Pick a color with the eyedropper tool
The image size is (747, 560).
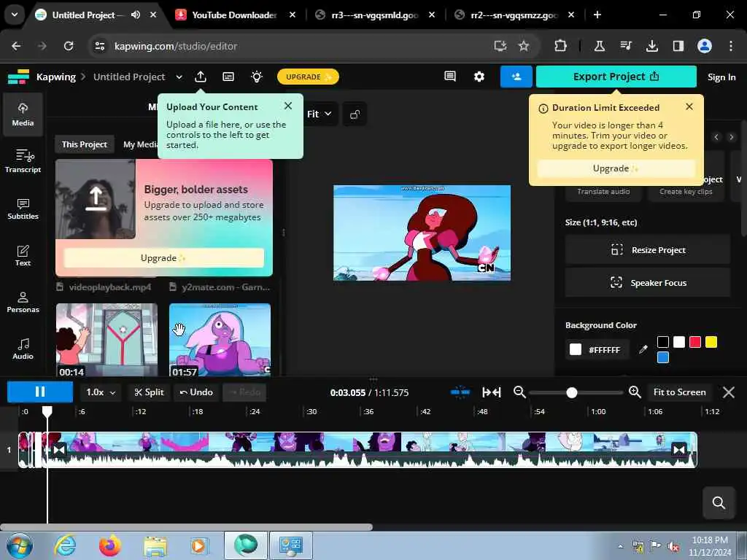[643, 349]
